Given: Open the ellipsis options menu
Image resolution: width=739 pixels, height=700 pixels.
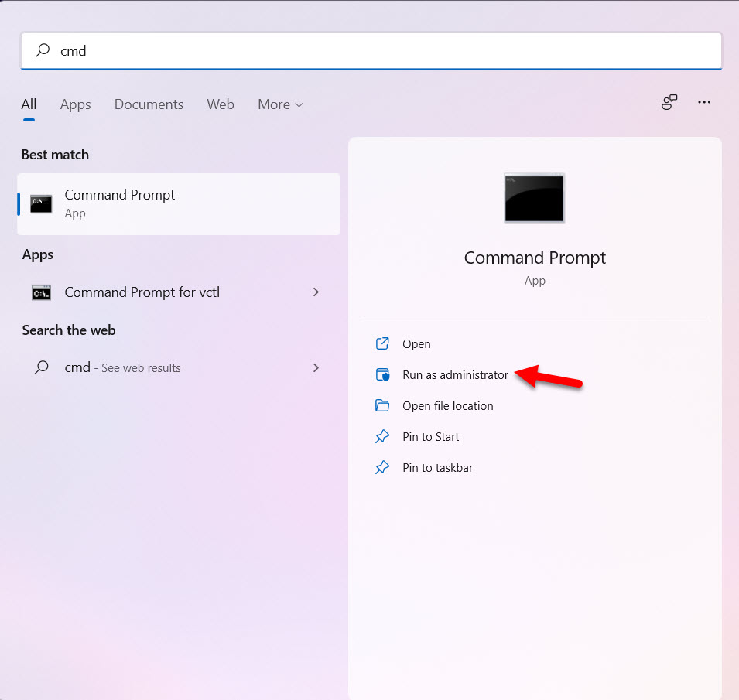Looking at the screenshot, I should tap(704, 101).
